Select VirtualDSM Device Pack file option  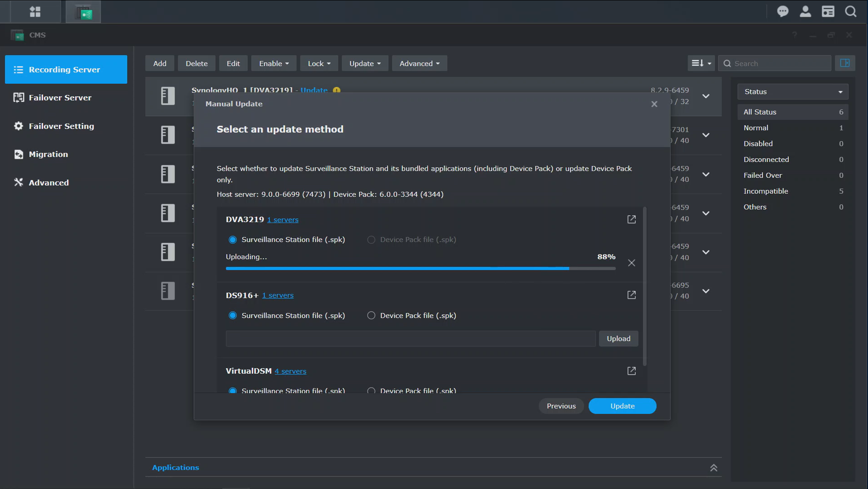tap(371, 390)
